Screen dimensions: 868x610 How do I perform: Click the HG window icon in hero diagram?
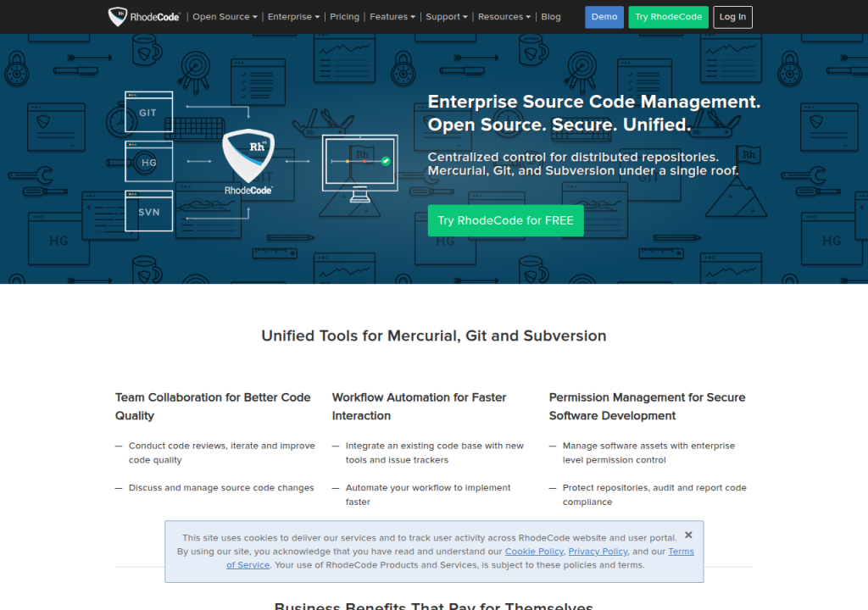pos(148,161)
